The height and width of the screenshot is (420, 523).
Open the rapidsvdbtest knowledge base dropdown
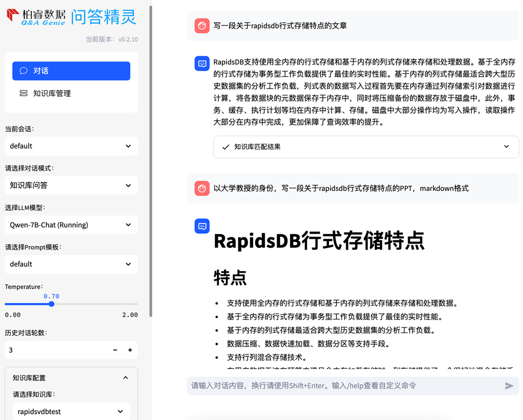(x=71, y=411)
